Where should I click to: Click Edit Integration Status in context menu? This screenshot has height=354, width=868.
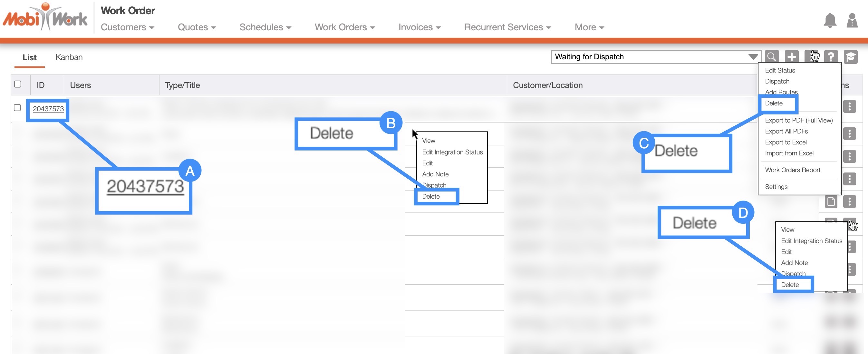tap(452, 152)
